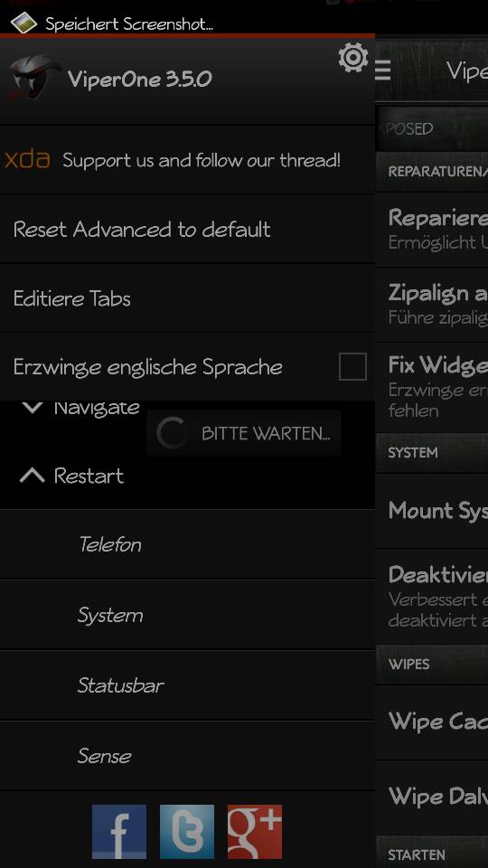Viewport: 488px width, 868px height.
Task: Tap the hamburger menu icon
Action: (383, 70)
